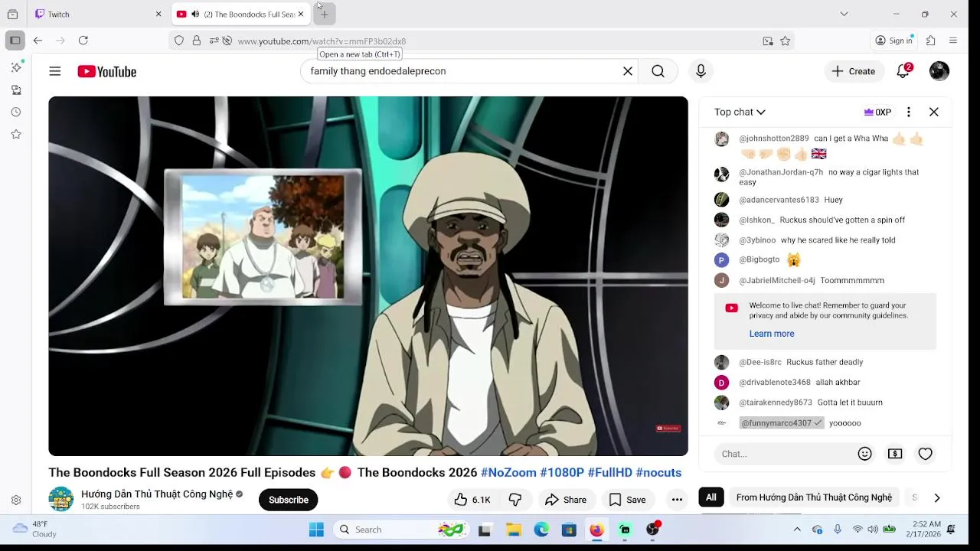The width and height of the screenshot is (980, 551).
Task: Select From Hướng Dẫn Thủ Thuật chip
Action: (814, 497)
